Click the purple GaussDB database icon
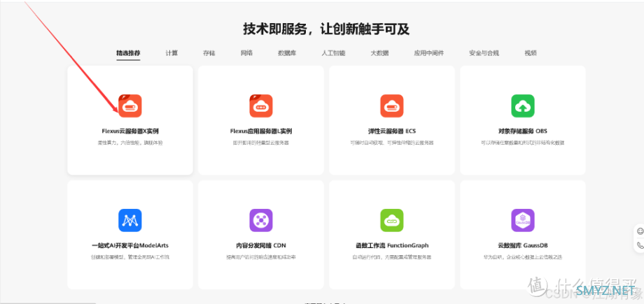This screenshot has height=304, width=644. (x=523, y=220)
